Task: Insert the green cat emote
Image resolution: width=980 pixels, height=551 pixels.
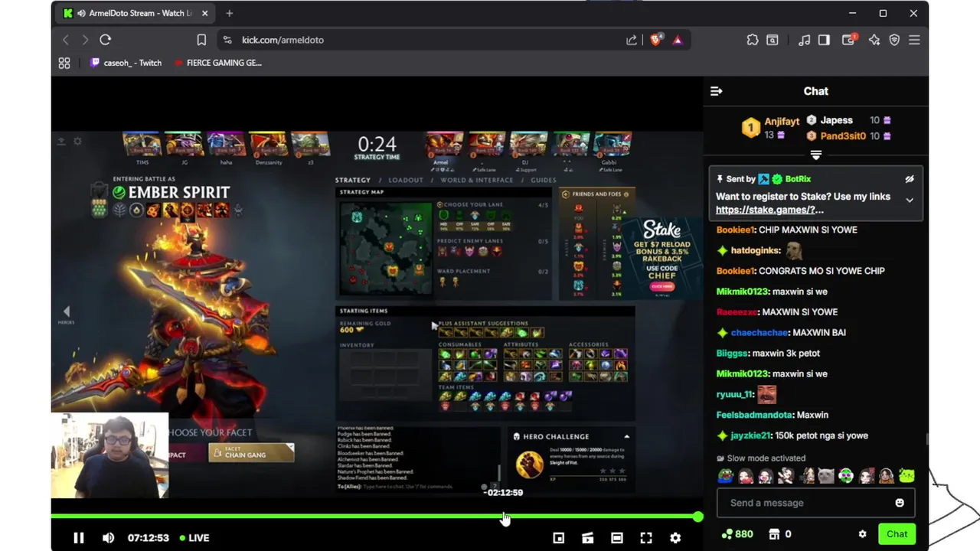Action: pyautogui.click(x=906, y=476)
